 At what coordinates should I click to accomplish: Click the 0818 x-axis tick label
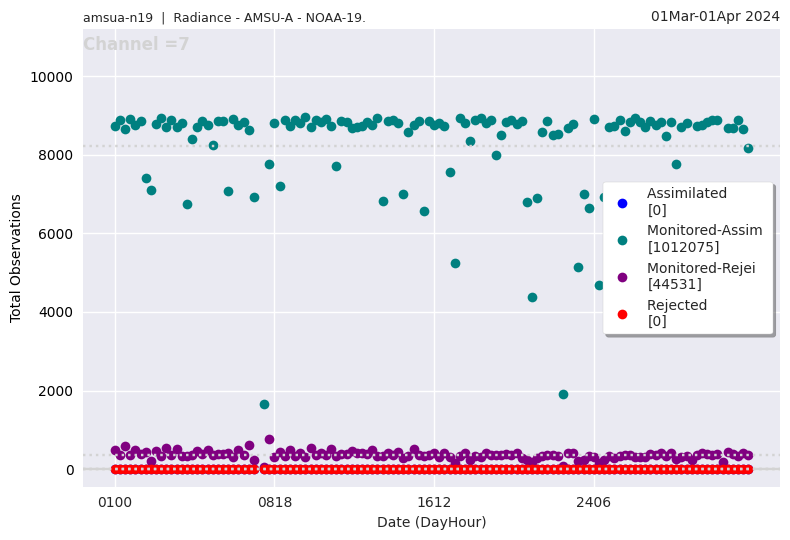(274, 502)
